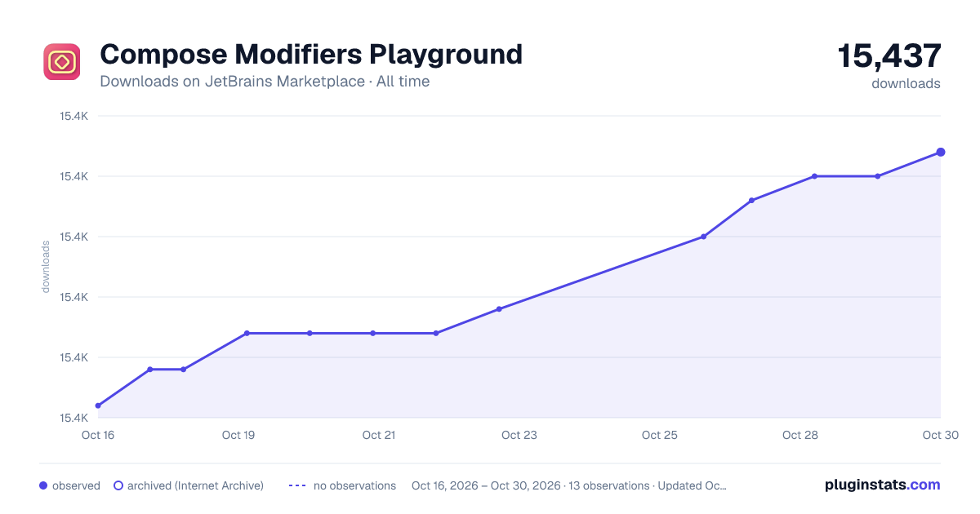Click the 'observed' legend label
The height and width of the screenshot is (514, 980).
[x=76, y=485]
